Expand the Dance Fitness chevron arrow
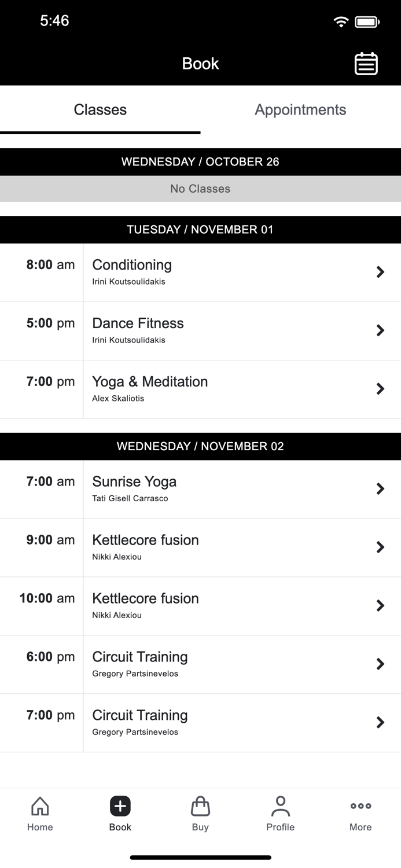401x868 pixels. click(380, 330)
